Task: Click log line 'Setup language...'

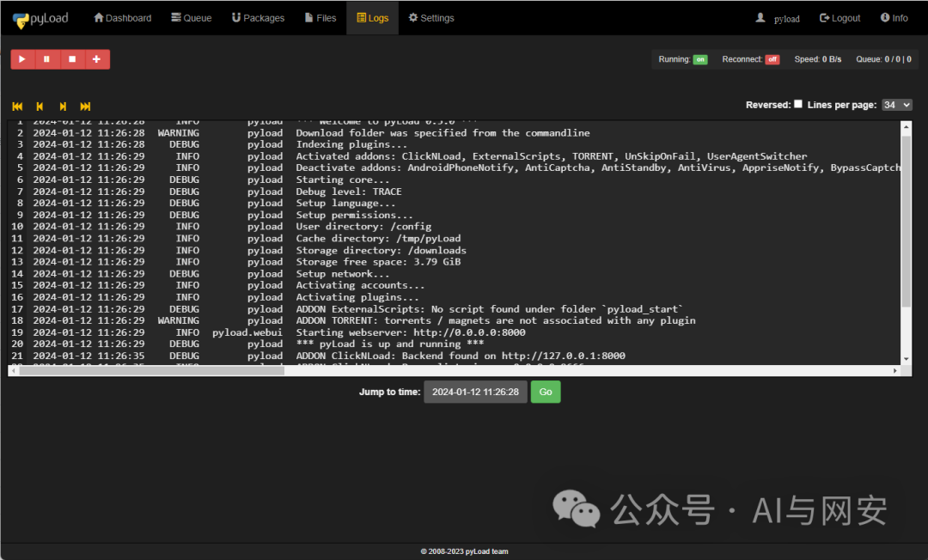Action: [x=345, y=203]
